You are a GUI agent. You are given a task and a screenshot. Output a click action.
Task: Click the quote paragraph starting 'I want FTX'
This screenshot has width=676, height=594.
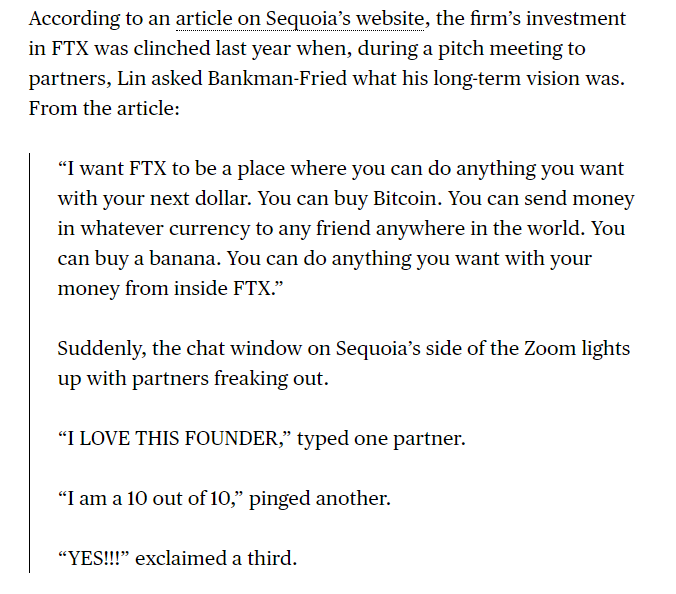click(x=346, y=228)
